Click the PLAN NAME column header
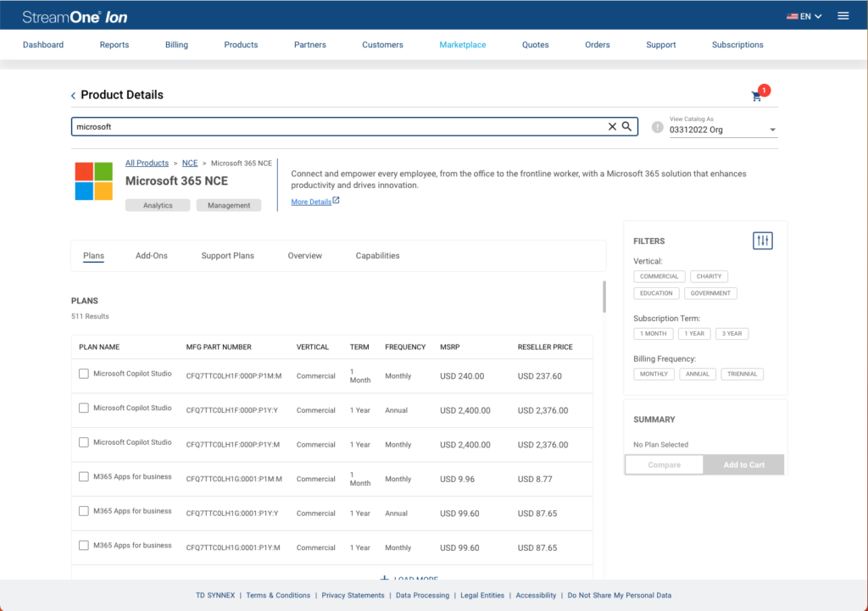868x611 pixels. (x=99, y=347)
